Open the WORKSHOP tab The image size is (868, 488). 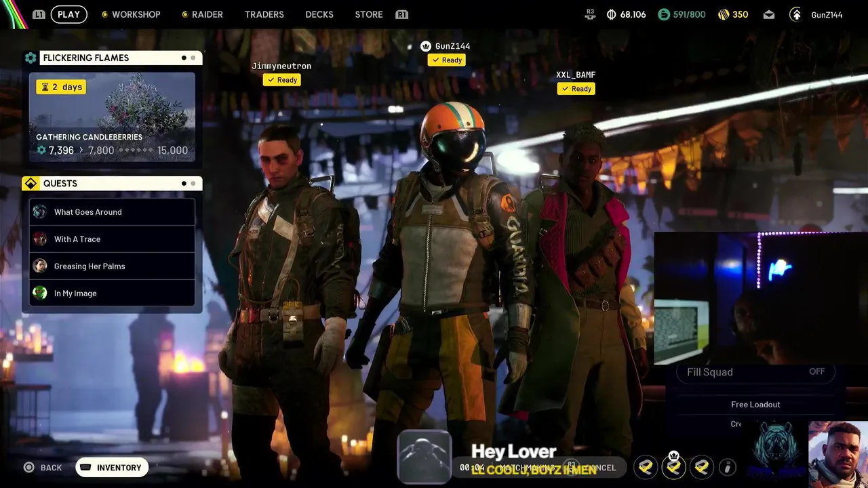[x=136, y=14]
